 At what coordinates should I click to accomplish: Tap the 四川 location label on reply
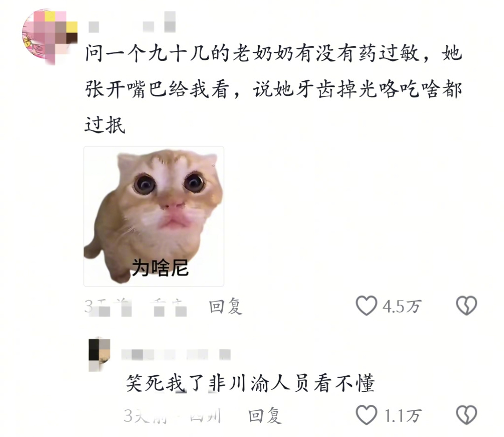tap(206, 416)
